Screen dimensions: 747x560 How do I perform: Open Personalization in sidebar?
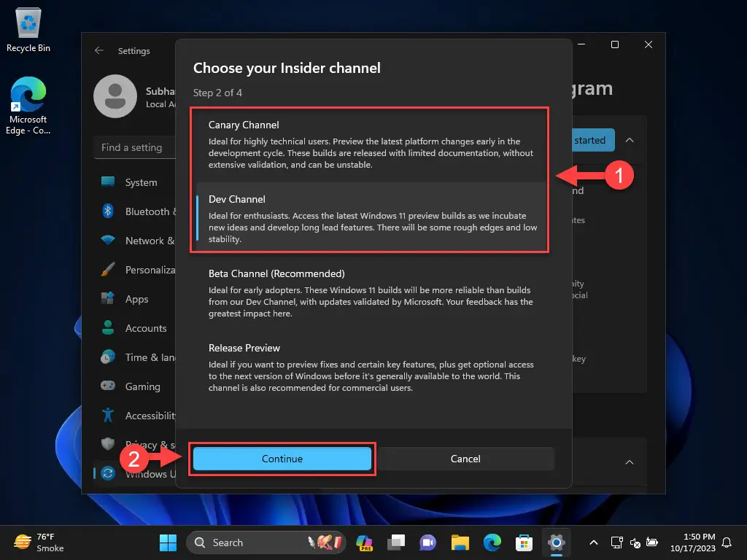pos(136,270)
